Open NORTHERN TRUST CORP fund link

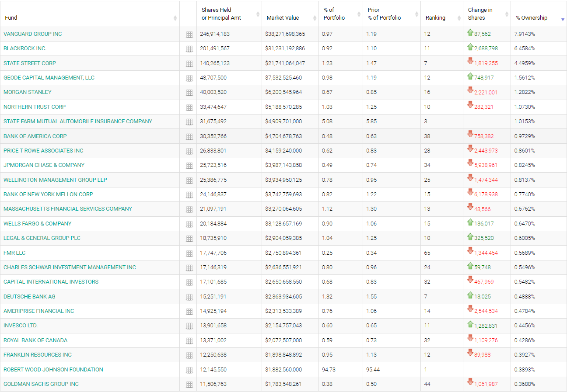(35, 107)
